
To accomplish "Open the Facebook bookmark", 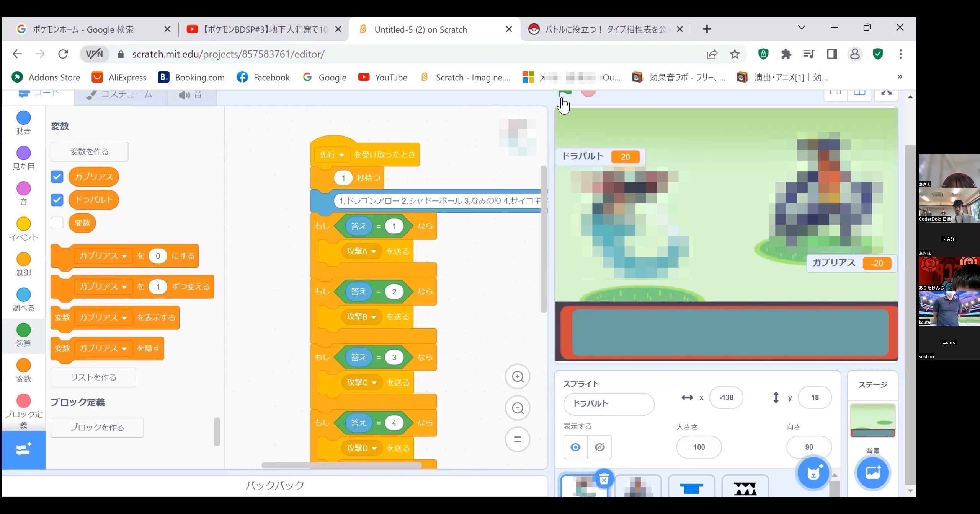I will click(x=263, y=77).
